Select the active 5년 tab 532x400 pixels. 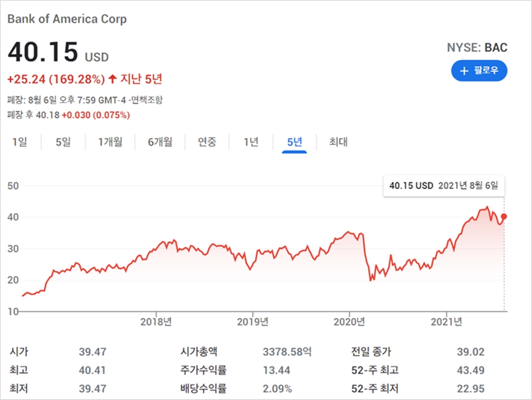click(x=294, y=142)
